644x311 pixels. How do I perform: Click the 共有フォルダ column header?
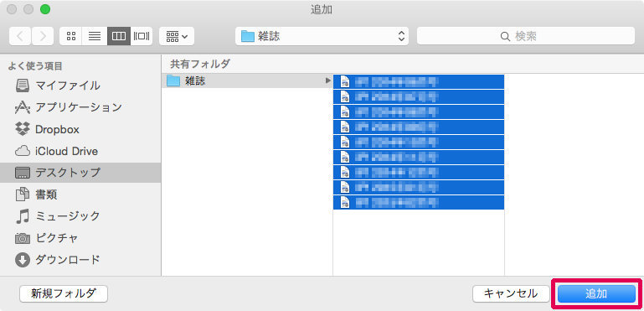(x=200, y=64)
